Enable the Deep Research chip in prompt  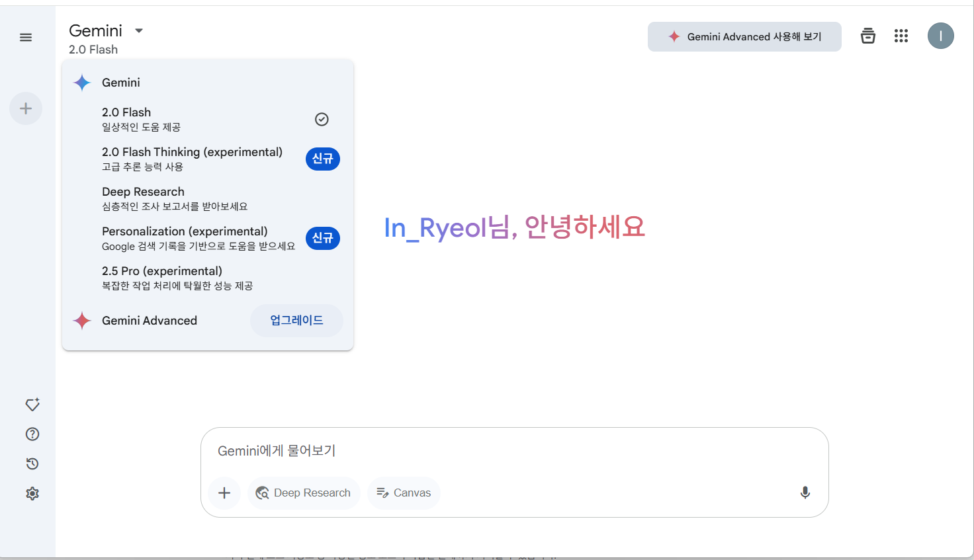[304, 493]
